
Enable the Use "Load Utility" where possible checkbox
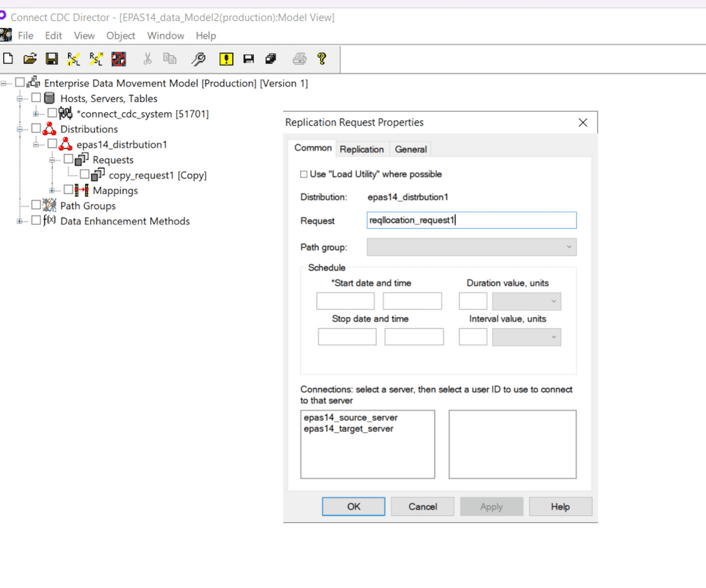click(x=303, y=174)
